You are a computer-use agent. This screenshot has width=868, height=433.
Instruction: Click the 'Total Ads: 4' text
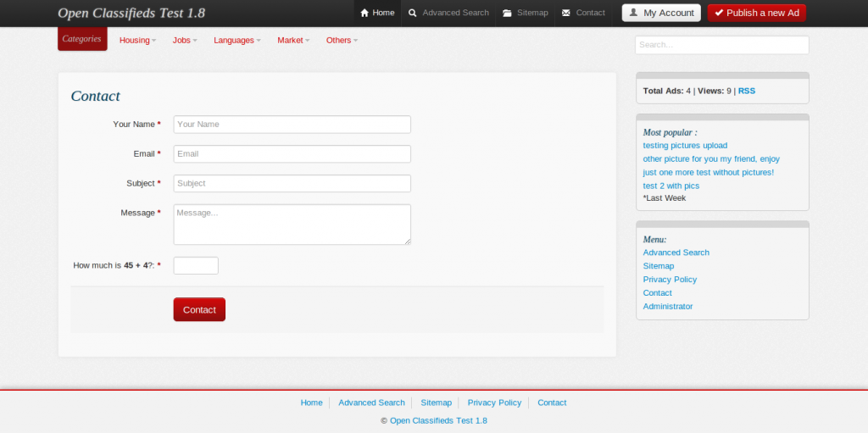click(x=666, y=91)
